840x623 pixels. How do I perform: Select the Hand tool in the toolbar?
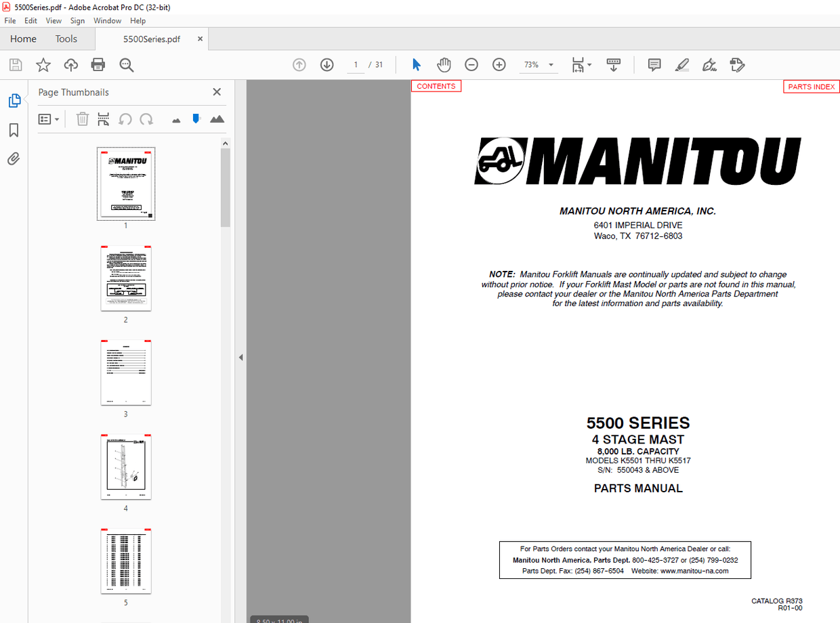[x=444, y=64]
